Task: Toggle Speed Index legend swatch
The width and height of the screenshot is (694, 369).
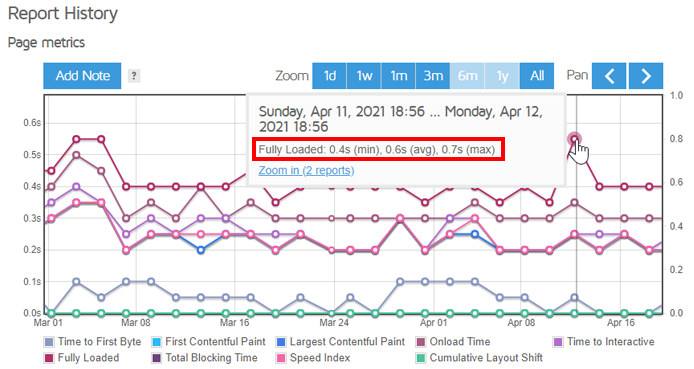Action: tap(281, 358)
